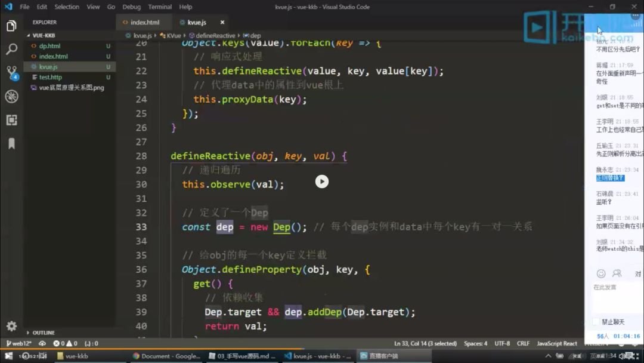The image size is (644, 363).
Task: Click the Dep class name on line 33
Action: 281,227
